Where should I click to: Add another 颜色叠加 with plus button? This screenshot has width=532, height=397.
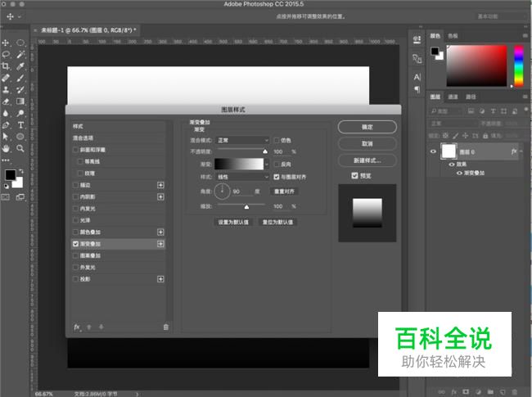coord(160,232)
